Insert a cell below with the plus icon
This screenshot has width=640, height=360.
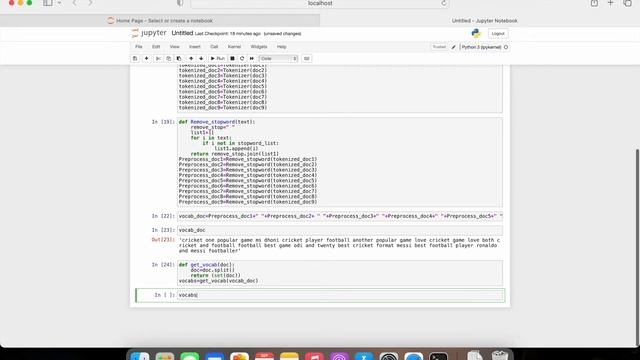point(146,58)
